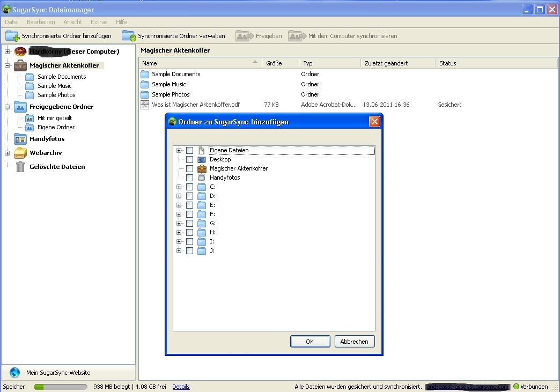The width and height of the screenshot is (560, 392).
Task: Click OK in the add folder dialog
Action: tap(310, 341)
